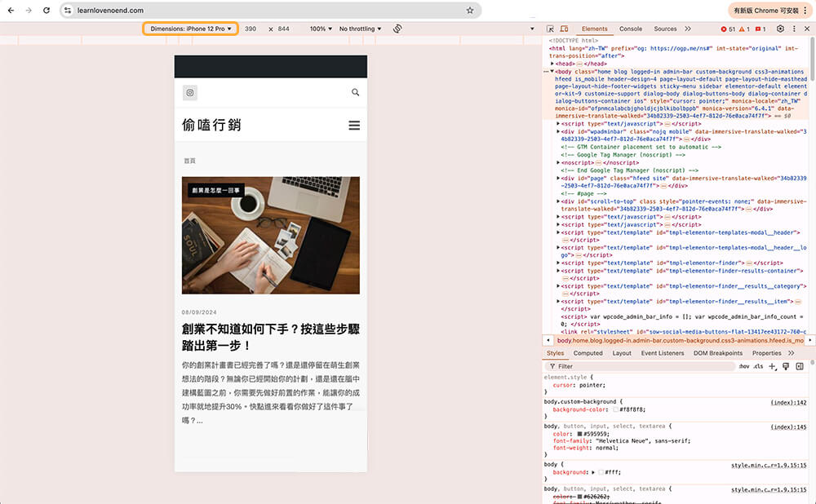Image resolution: width=816 pixels, height=504 pixels.
Task: Open the Layout sub-tab
Action: 621,353
